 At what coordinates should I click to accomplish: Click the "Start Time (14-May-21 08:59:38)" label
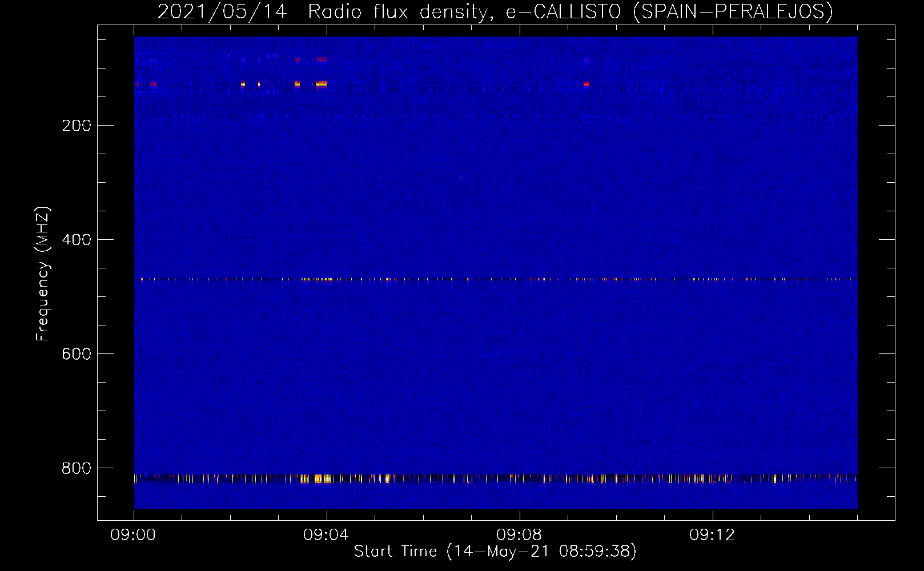(x=495, y=552)
